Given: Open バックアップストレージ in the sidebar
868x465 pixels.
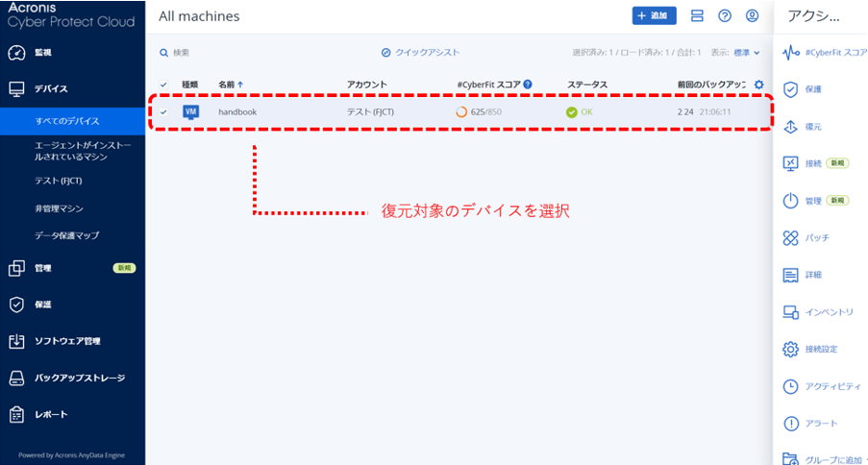Looking at the screenshot, I should 80,378.
